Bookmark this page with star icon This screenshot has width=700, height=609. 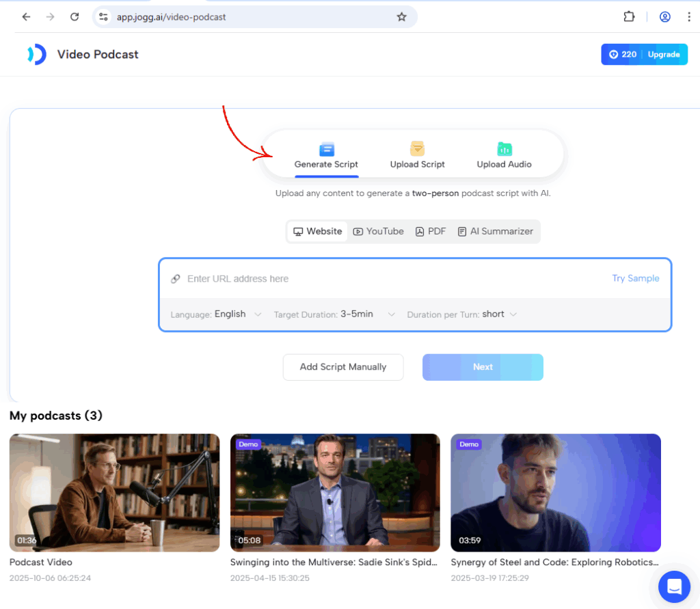[401, 17]
